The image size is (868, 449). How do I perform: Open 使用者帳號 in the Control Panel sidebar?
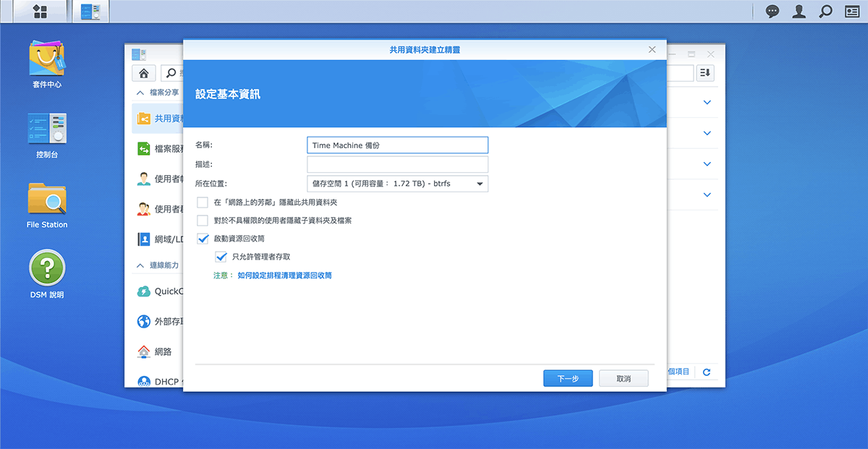pyautogui.click(x=158, y=179)
